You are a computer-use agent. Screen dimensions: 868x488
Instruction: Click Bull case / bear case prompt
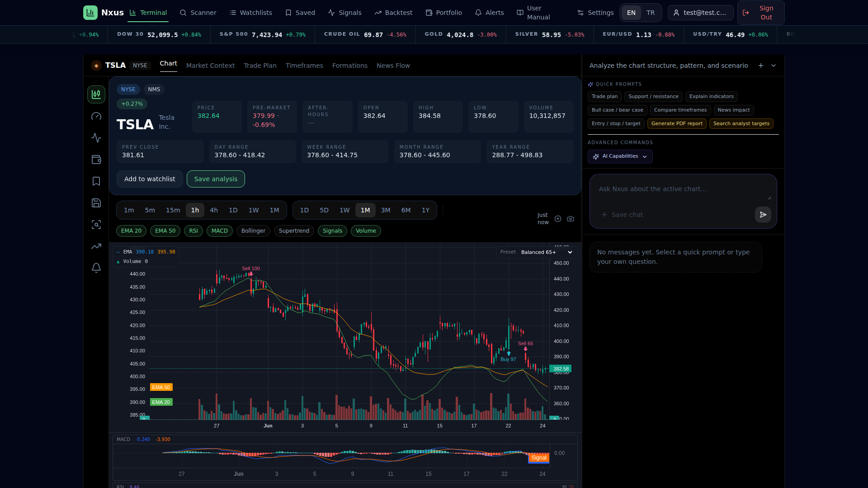pyautogui.click(x=617, y=110)
